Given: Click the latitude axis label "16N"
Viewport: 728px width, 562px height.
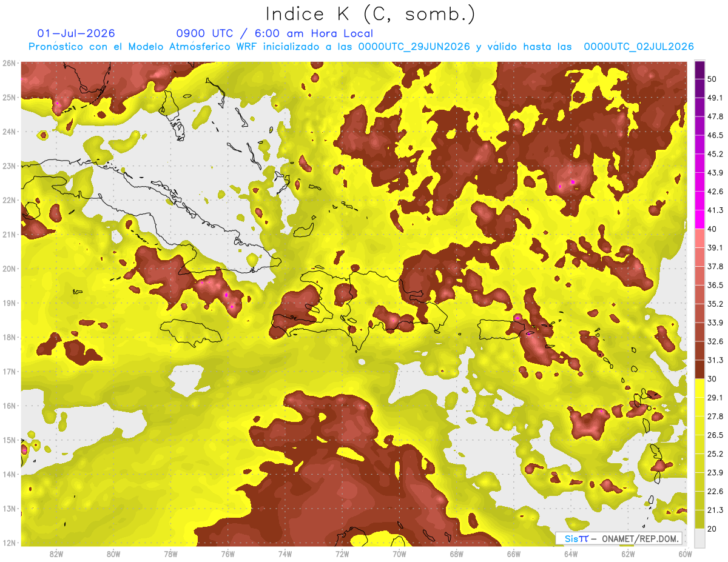Looking at the screenshot, I should point(9,406).
